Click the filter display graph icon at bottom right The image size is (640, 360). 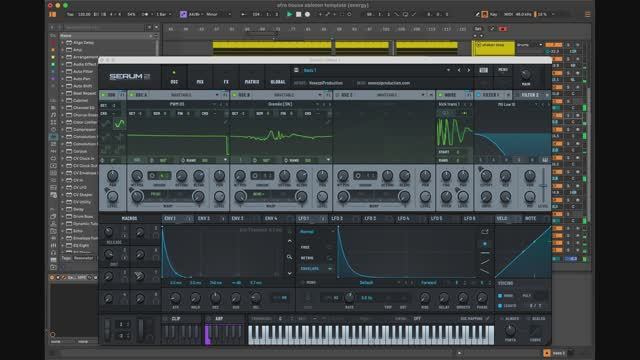tap(545, 160)
